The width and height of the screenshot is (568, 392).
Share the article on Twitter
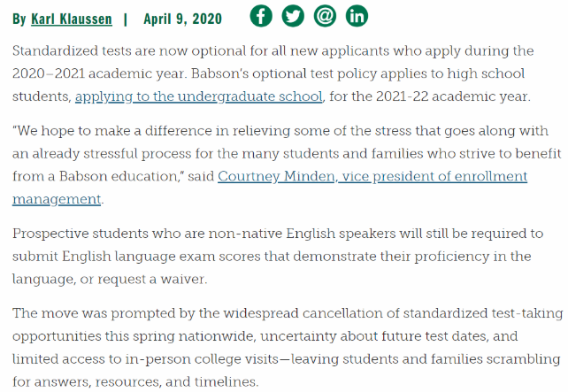293,16
